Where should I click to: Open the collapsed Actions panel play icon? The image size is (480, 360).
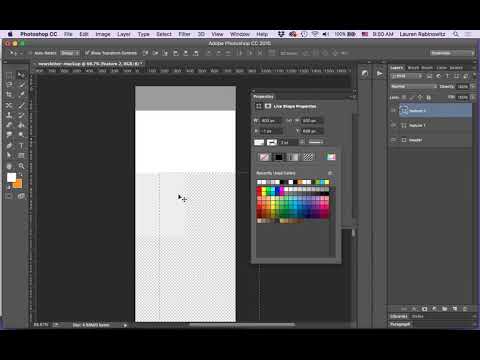[380, 74]
